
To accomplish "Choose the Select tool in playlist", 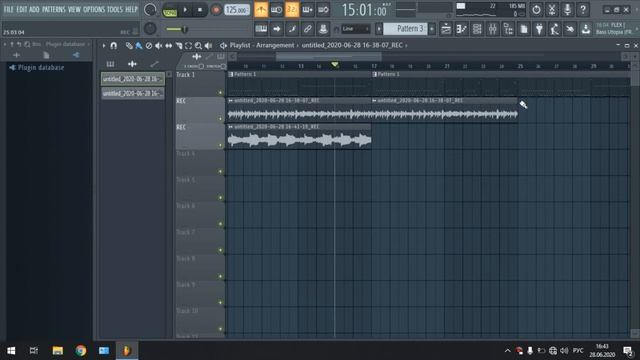I will pos(188,46).
